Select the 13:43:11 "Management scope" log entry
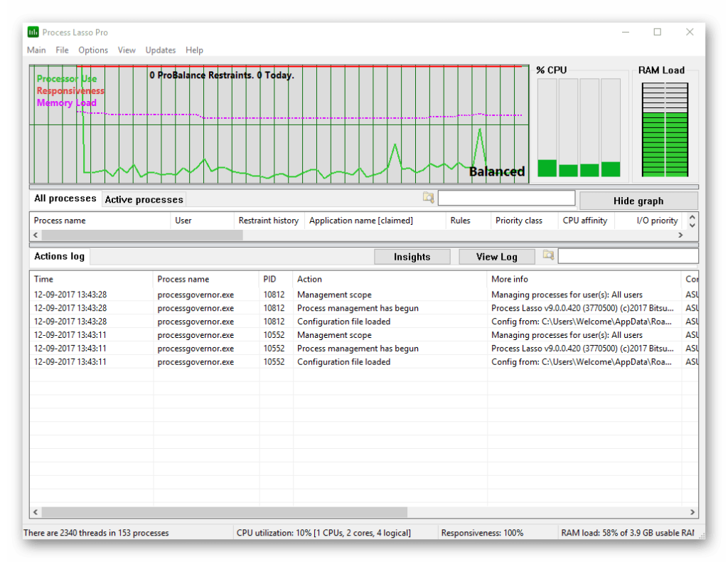Viewport: 728px width, 562px height. pos(364,335)
